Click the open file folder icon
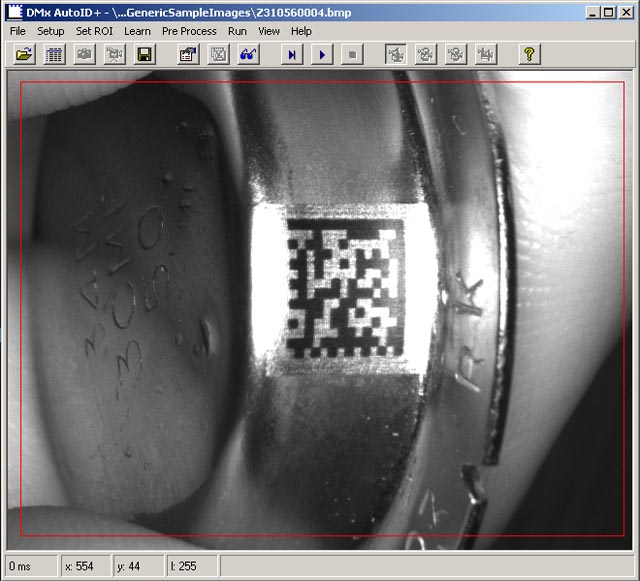Viewport: 640px width, 581px height. (24, 54)
